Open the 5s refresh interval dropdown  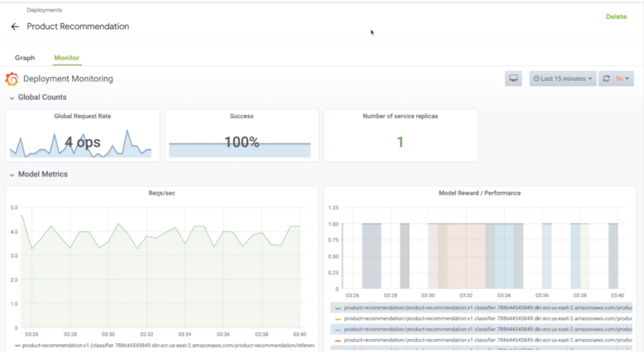click(x=623, y=78)
